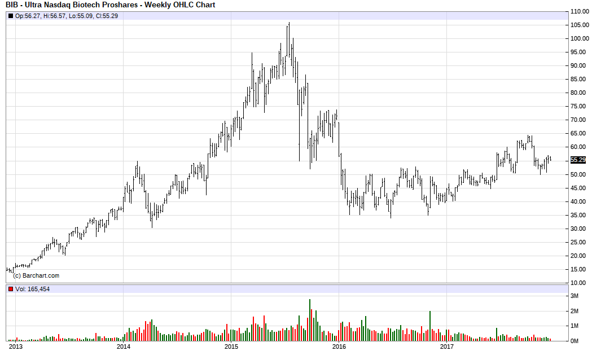
Task: Click the red Vol legend square
Action: (x=11, y=289)
